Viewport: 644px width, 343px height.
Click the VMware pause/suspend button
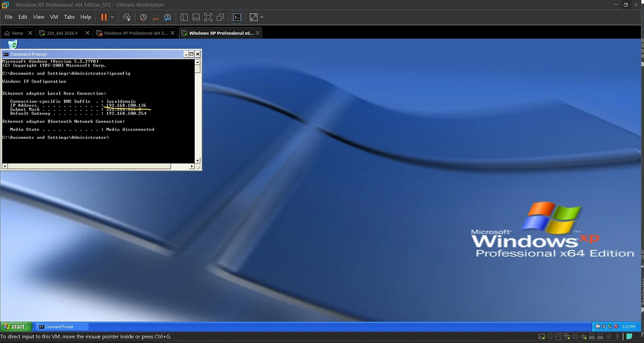click(x=104, y=17)
